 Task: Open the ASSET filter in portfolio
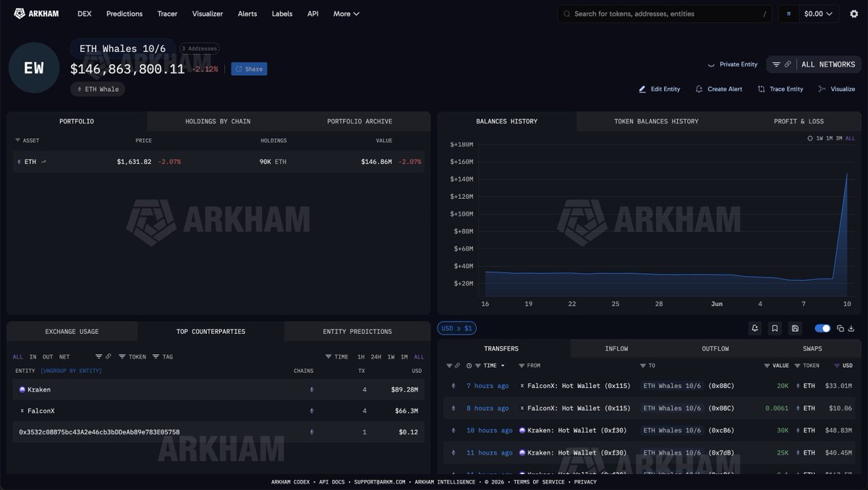point(27,140)
